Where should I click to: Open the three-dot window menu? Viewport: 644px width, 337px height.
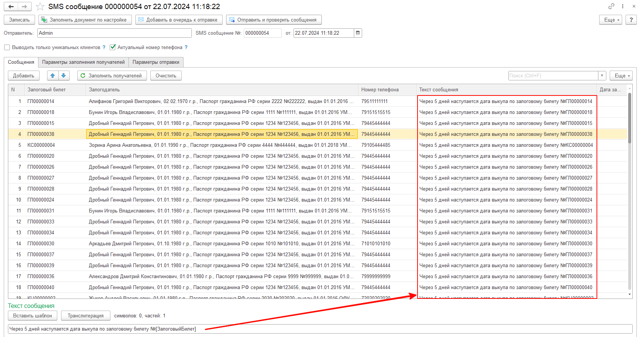[x=623, y=6]
